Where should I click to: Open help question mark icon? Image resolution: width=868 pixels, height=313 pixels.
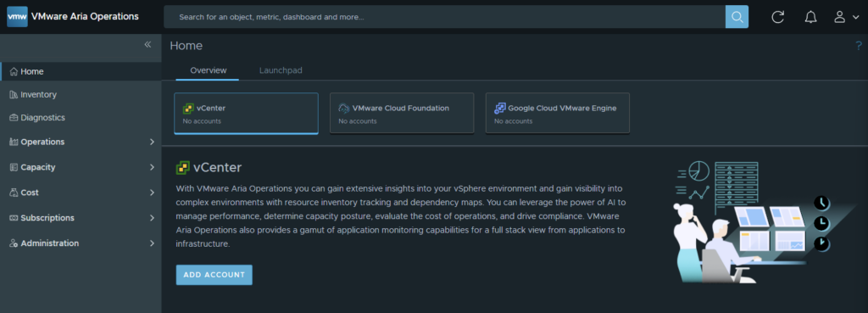(859, 46)
